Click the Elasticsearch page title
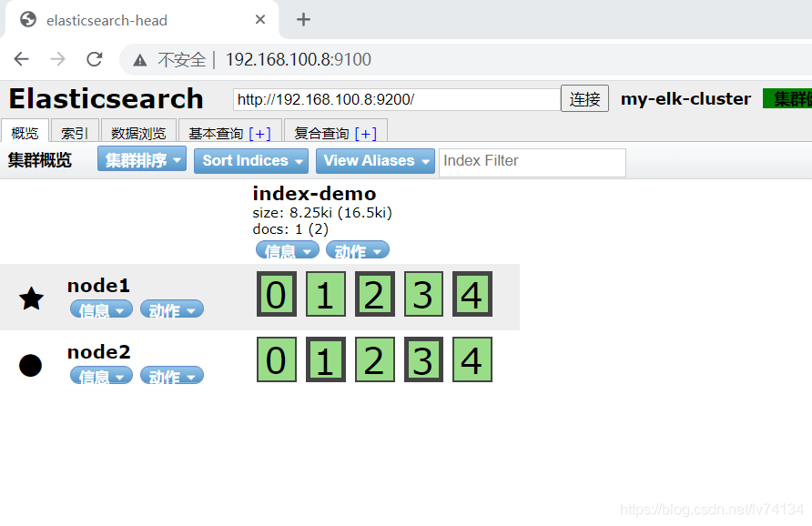Screen dimensions: 812x526 point(107,99)
